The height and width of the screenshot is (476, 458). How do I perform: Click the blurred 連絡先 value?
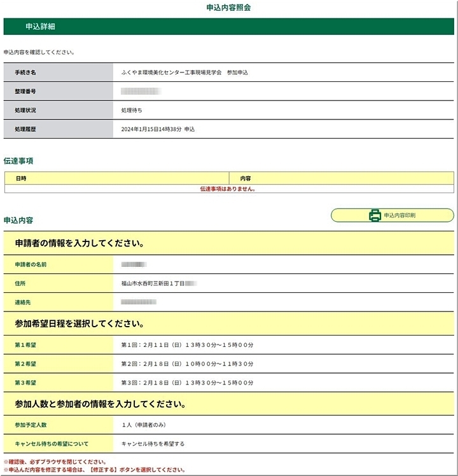tap(139, 302)
